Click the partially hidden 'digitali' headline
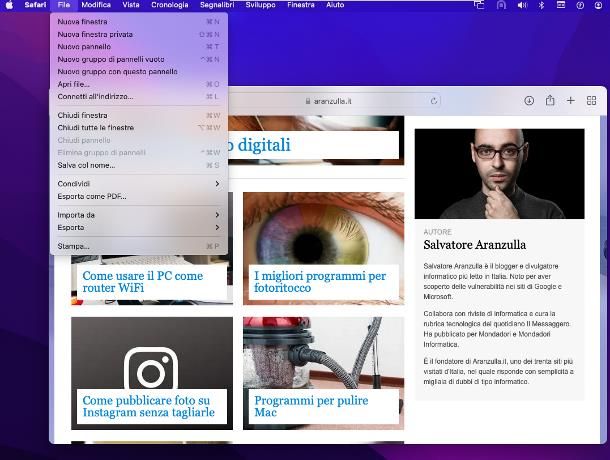Image resolution: width=610 pixels, height=460 pixels. coord(259,145)
